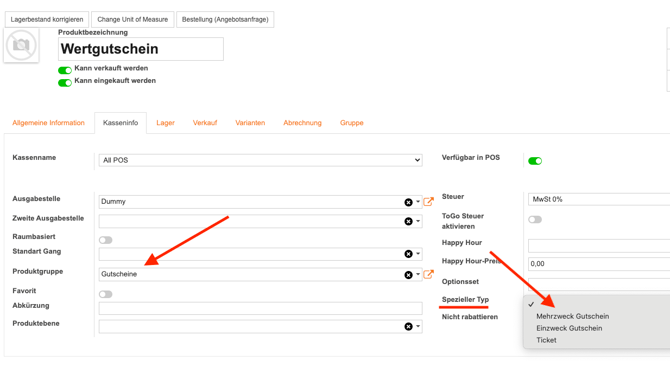Screen dimensions: 670x381
Task: Open the Allgemeine Information tab
Action: pyautogui.click(x=48, y=123)
